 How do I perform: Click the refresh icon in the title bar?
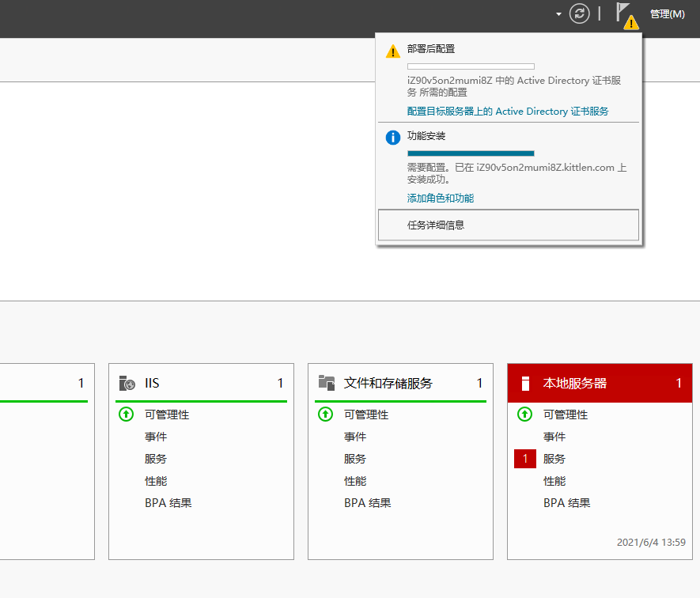click(x=579, y=13)
